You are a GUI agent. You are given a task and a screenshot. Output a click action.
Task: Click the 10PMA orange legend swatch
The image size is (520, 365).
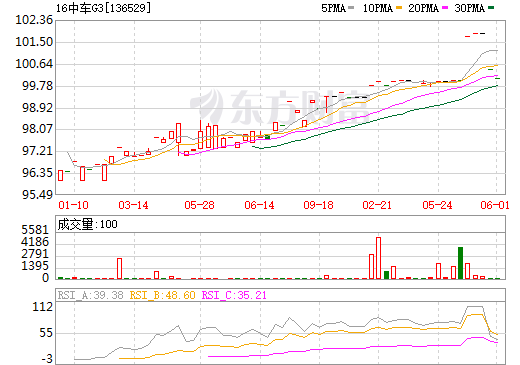(x=399, y=7)
